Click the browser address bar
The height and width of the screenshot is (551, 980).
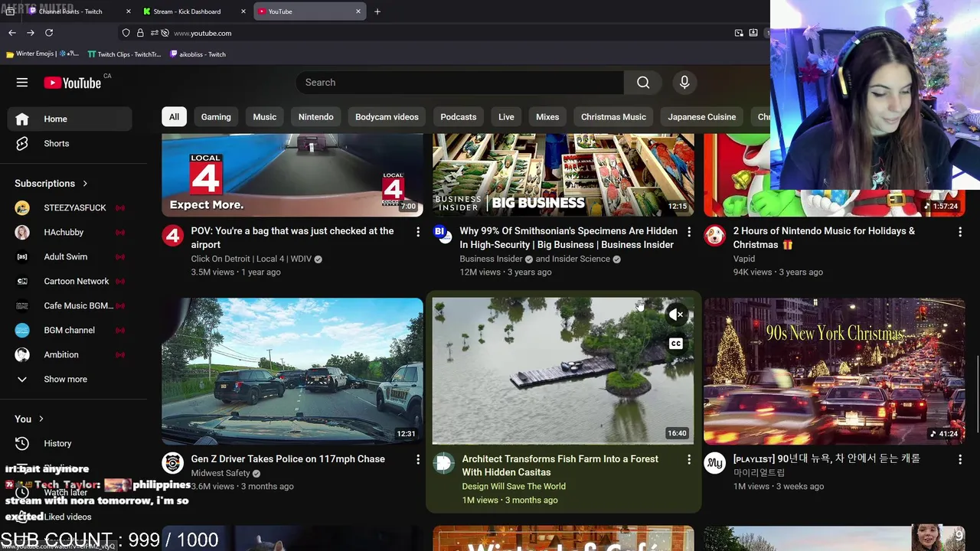pos(444,33)
